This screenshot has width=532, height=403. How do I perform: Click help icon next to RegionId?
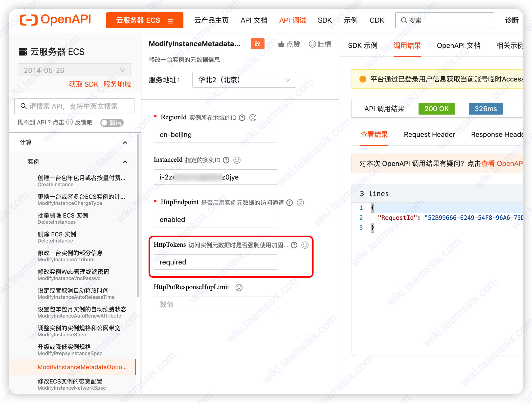(x=242, y=118)
